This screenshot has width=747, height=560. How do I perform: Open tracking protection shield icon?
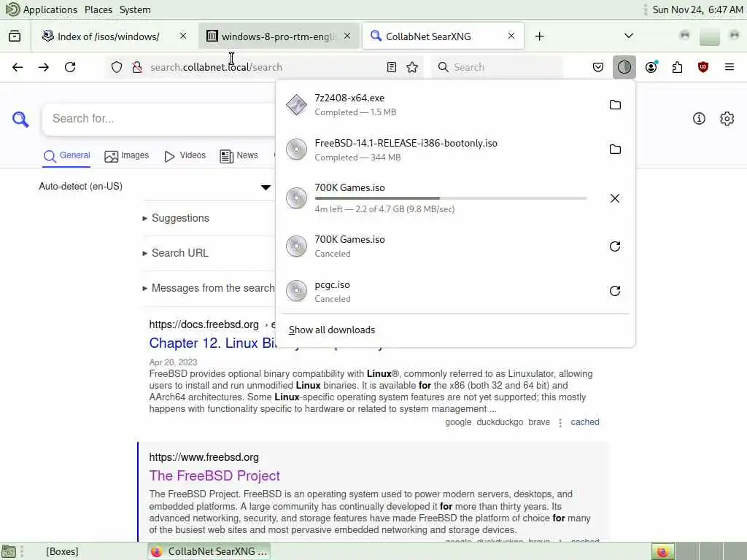[117, 67]
